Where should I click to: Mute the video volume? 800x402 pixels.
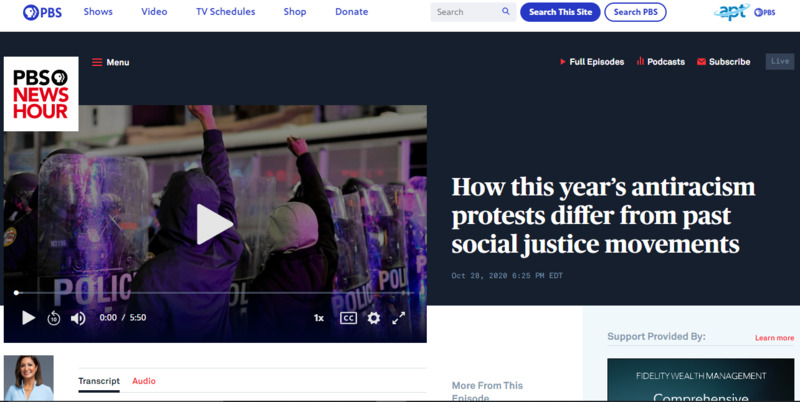[x=78, y=318]
